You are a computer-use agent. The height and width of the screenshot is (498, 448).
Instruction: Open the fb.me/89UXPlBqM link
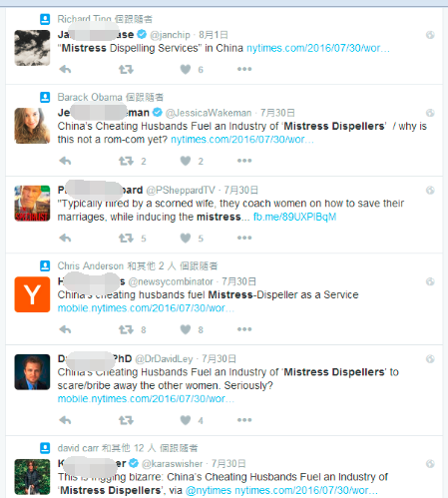pos(294,217)
